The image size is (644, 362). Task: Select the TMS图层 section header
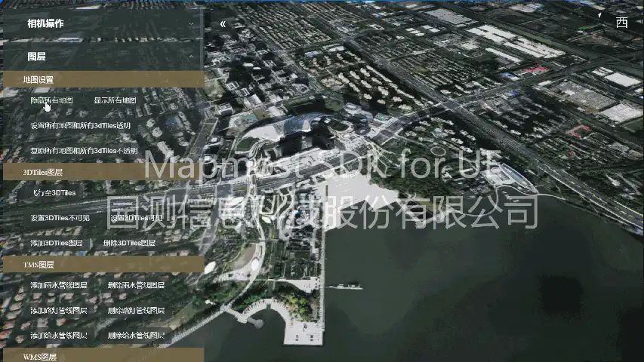tap(103, 265)
